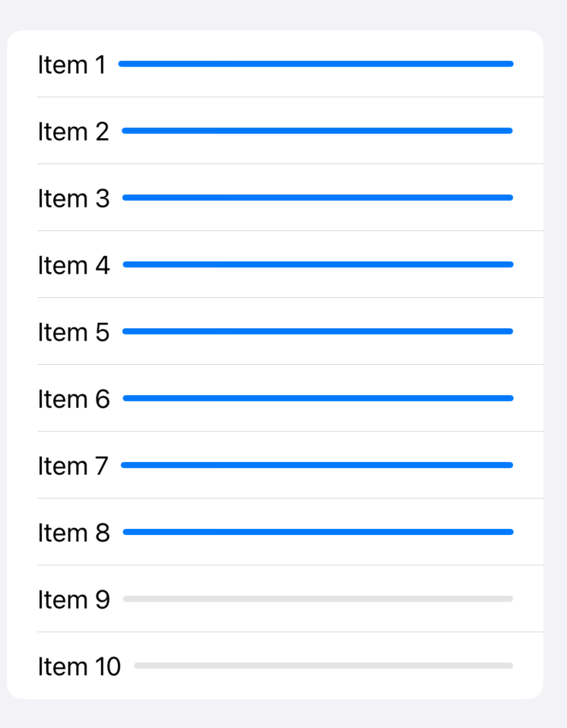
Task: Click the empty gray Item 9 bar
Action: pos(318,599)
